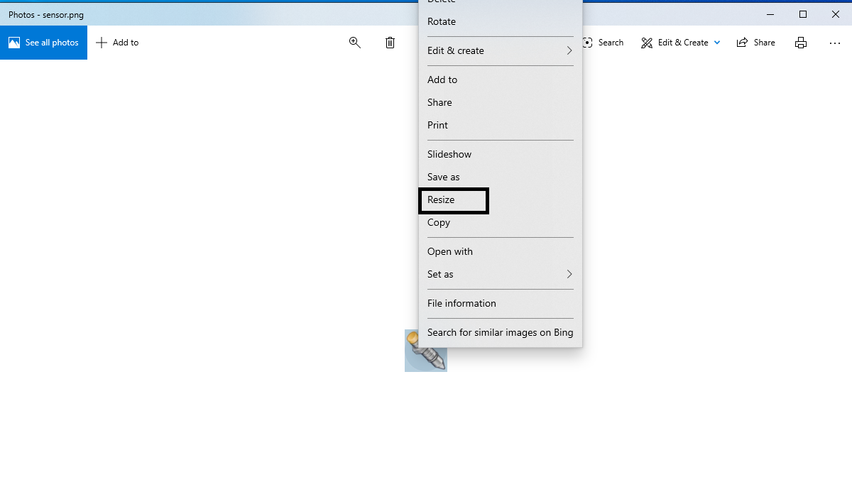Search for similar images on Bing
852x504 pixels.
coord(501,332)
